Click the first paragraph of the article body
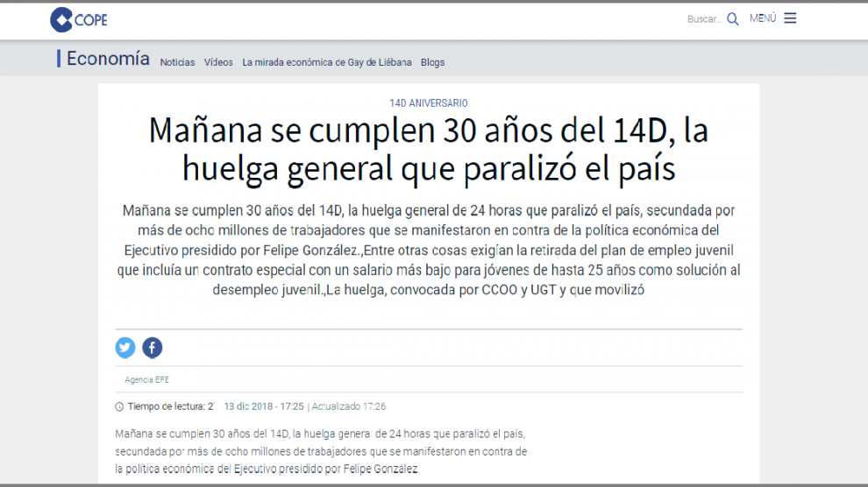The image size is (868, 487). (x=321, y=451)
